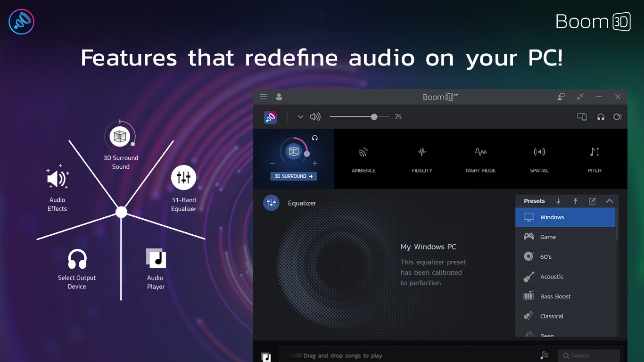Open the hamburger menu
This screenshot has width=644, height=362.
[x=264, y=97]
